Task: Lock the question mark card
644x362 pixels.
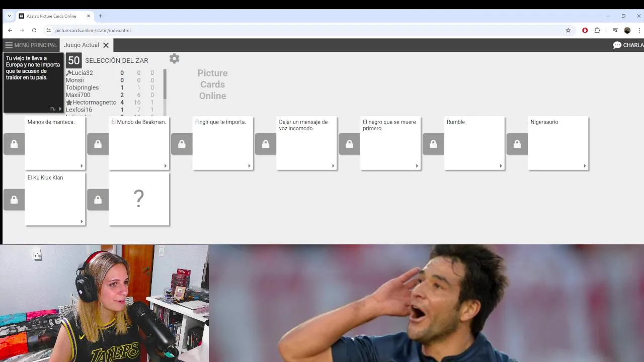Action: [98, 200]
